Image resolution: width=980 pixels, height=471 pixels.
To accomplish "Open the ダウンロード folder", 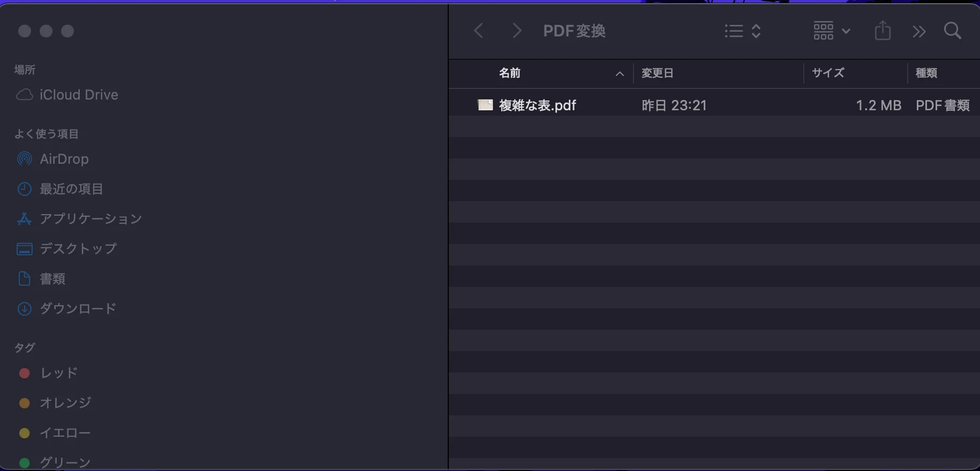I will (78, 309).
